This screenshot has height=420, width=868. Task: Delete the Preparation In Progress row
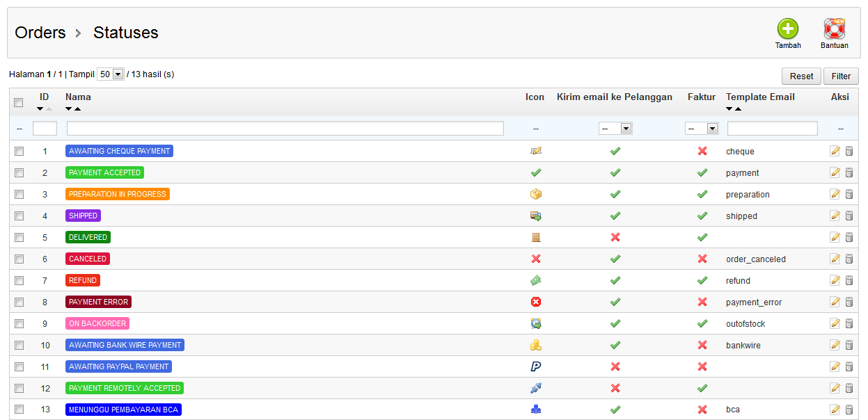coord(849,194)
